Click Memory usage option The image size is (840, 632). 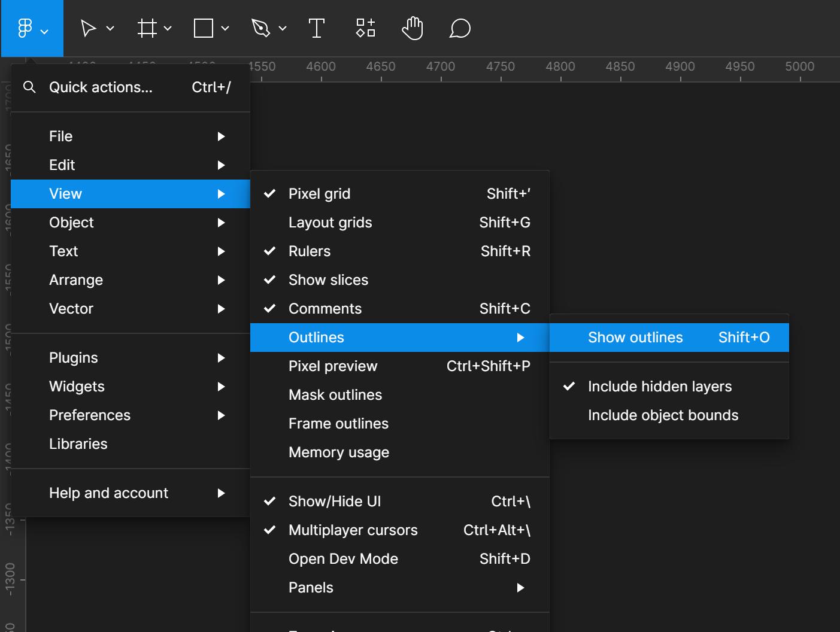[x=400, y=452]
